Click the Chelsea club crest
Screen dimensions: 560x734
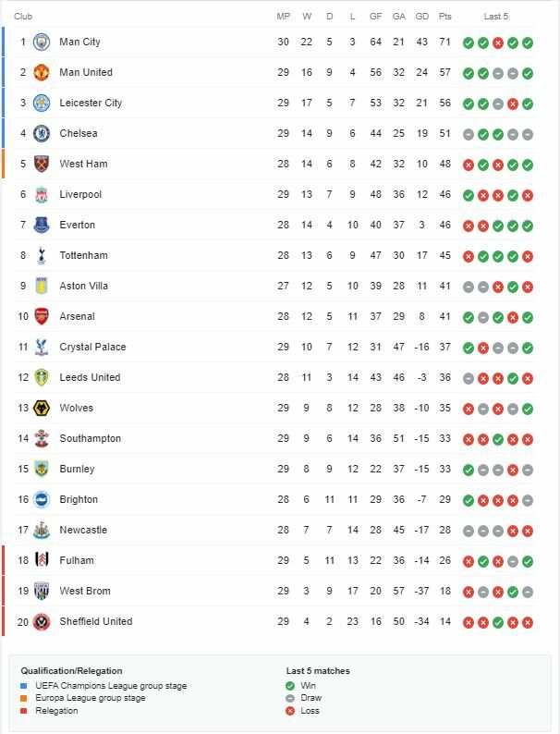41,133
